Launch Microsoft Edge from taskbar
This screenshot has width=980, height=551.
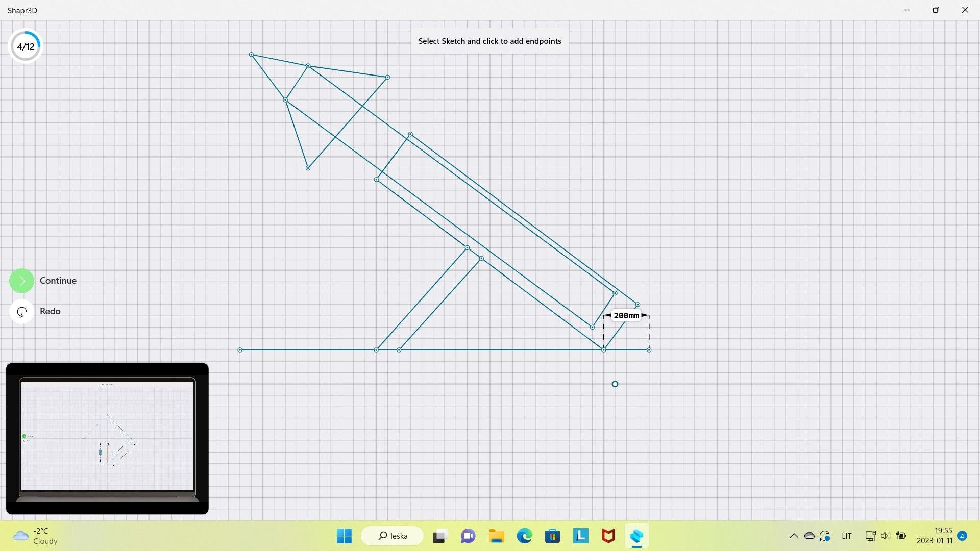(x=524, y=536)
